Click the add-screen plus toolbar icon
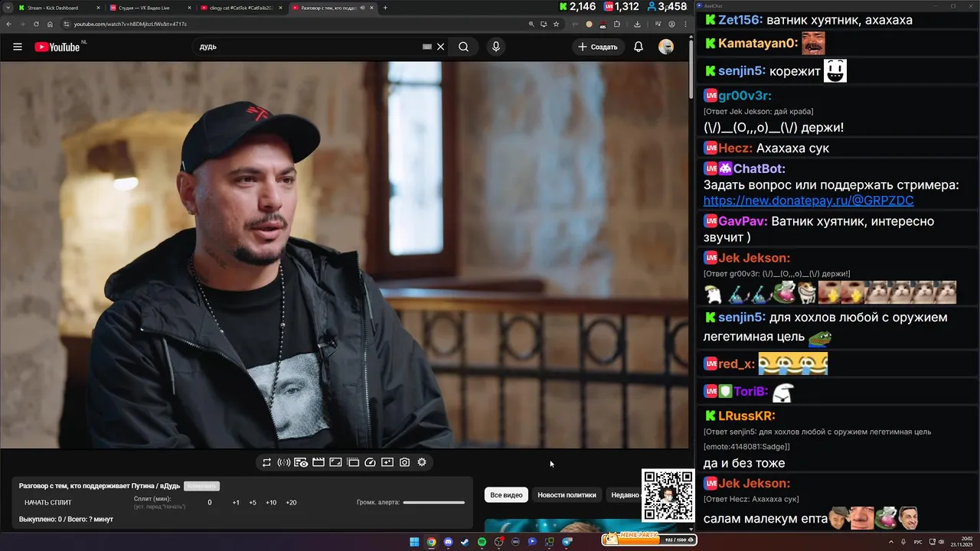 coord(387,462)
